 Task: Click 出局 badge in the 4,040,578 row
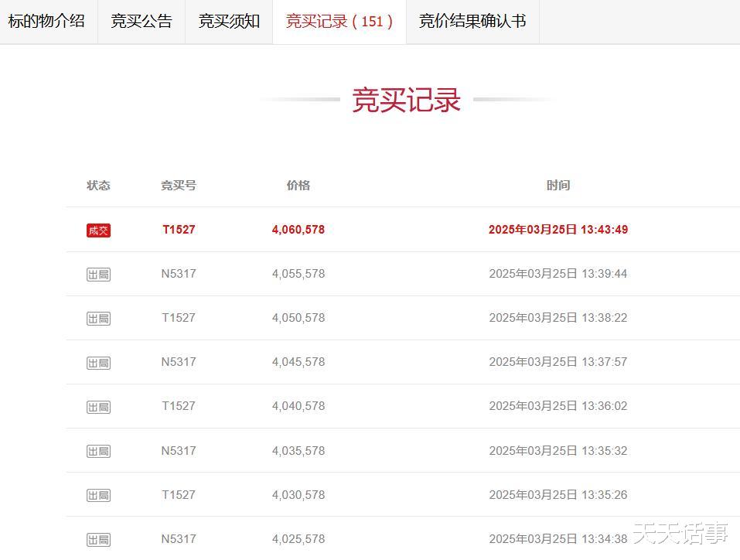tap(98, 407)
